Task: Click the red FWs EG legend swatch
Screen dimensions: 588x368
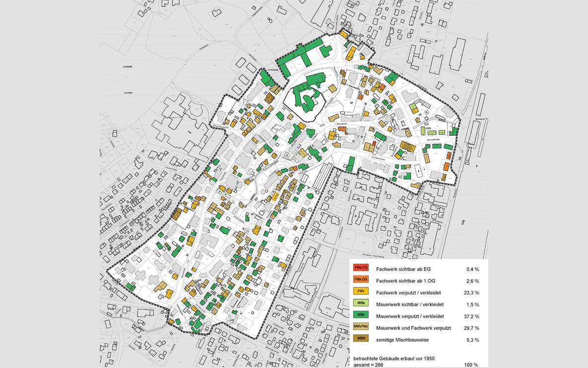Action: pyautogui.click(x=361, y=268)
